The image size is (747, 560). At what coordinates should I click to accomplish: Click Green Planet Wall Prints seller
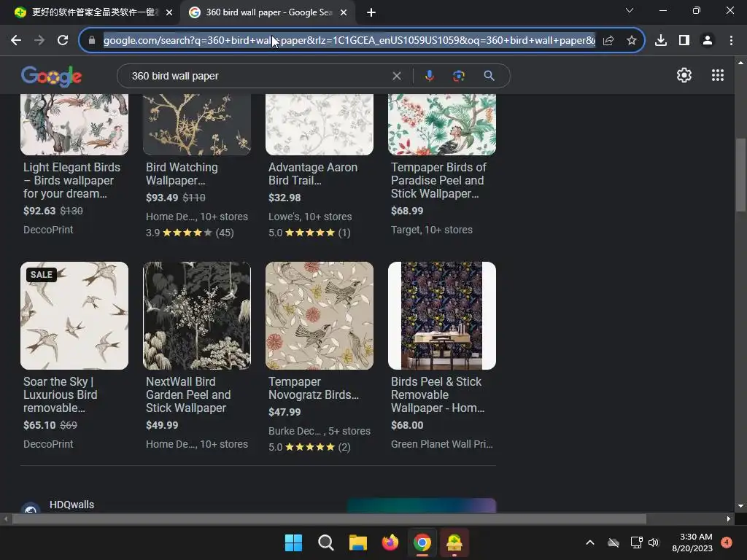(x=441, y=444)
